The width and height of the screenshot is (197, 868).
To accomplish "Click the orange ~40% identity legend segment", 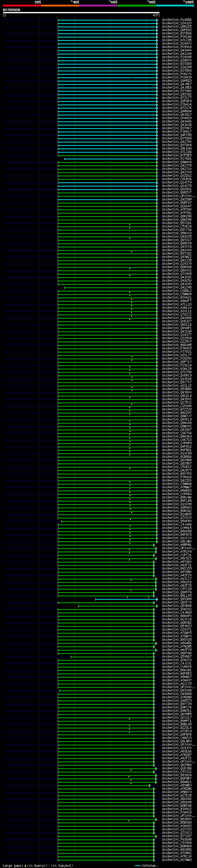I will (x=60, y=6).
